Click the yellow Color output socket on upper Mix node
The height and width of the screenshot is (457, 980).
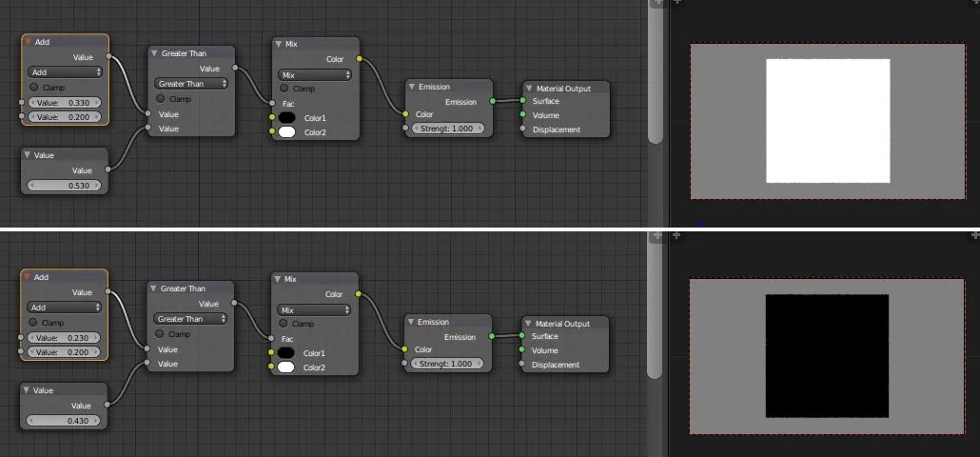359,59
